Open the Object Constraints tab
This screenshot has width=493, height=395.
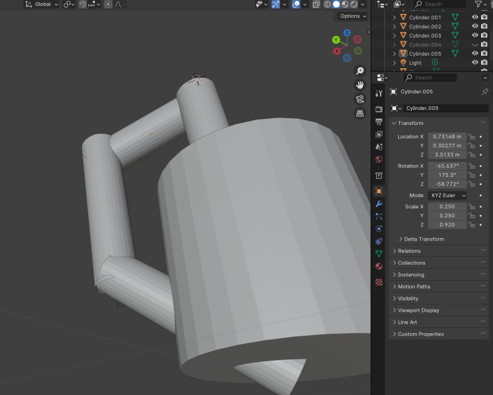tap(379, 241)
